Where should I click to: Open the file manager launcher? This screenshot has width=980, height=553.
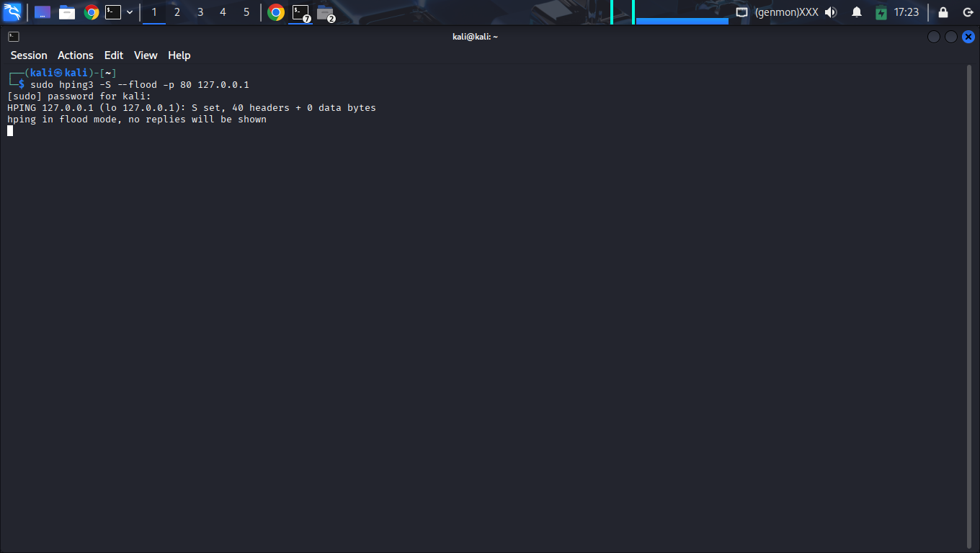coord(67,12)
